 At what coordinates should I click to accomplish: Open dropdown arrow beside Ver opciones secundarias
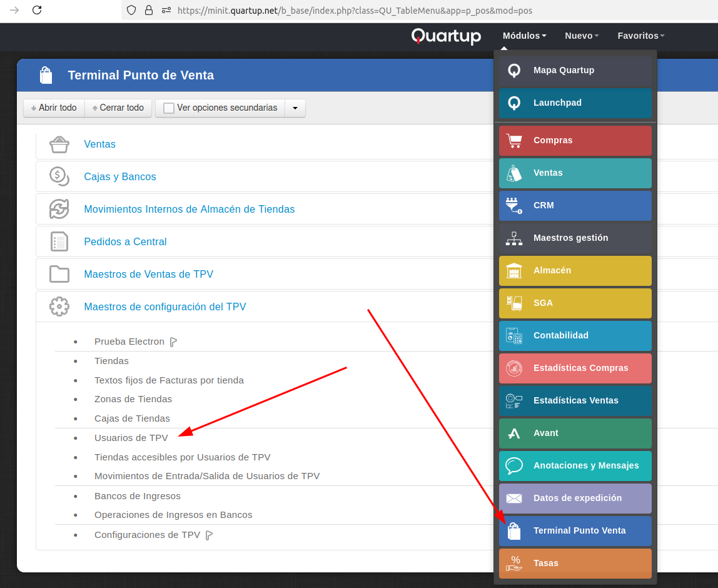(295, 108)
